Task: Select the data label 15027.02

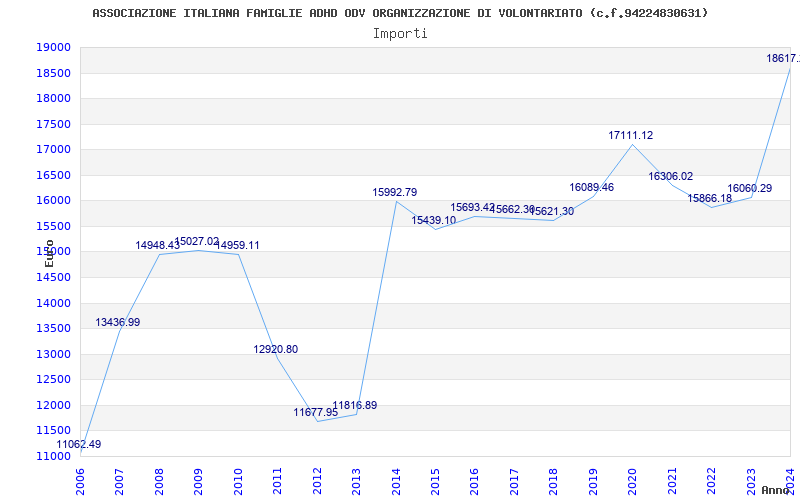Action: [x=196, y=241]
